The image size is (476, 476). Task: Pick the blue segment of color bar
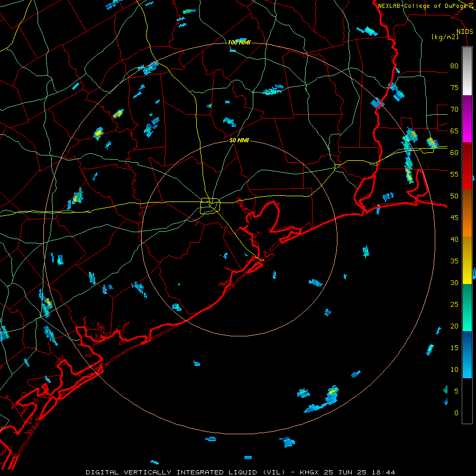(467, 354)
